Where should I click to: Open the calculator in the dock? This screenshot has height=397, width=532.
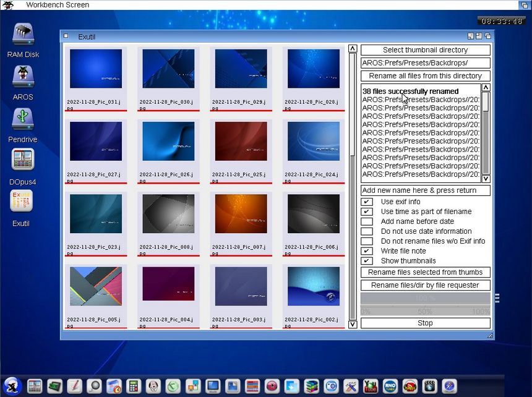[x=132, y=386]
